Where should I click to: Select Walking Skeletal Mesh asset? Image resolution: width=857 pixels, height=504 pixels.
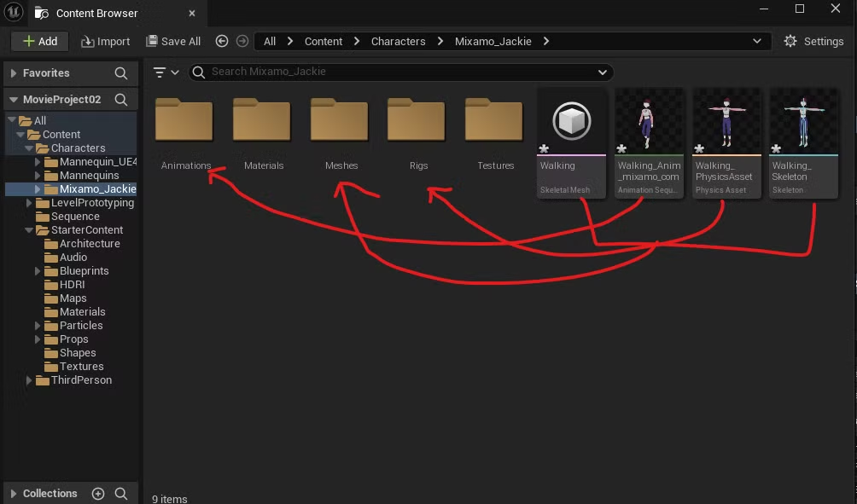click(572, 143)
